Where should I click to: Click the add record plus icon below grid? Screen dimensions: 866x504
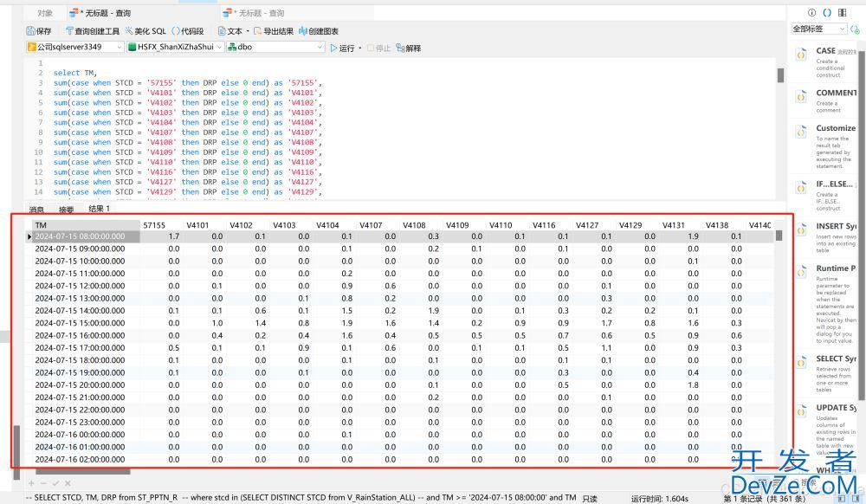coord(31,483)
